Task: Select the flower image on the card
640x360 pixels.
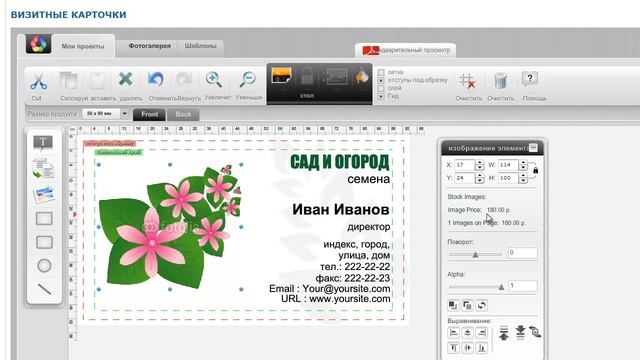Action: tap(170, 227)
